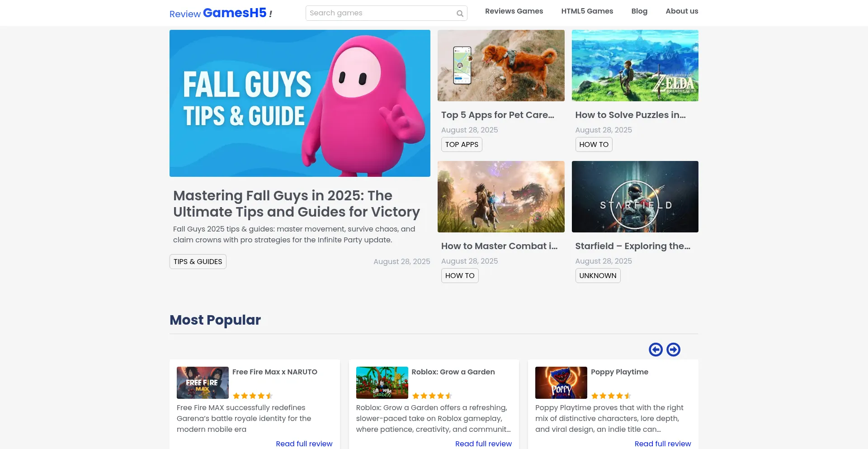Click HOW TO tag under Master Combat

(460, 275)
